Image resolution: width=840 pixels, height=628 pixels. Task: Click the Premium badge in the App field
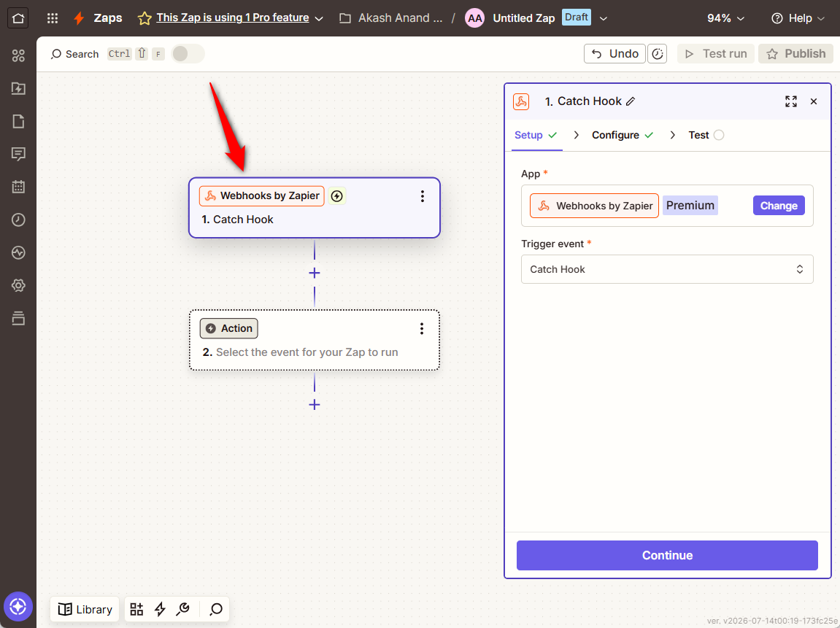(x=690, y=206)
